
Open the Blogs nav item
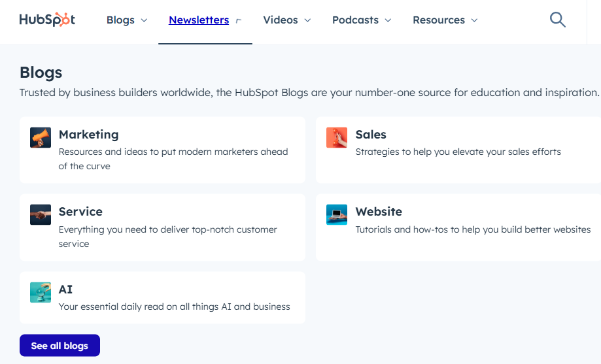(120, 20)
